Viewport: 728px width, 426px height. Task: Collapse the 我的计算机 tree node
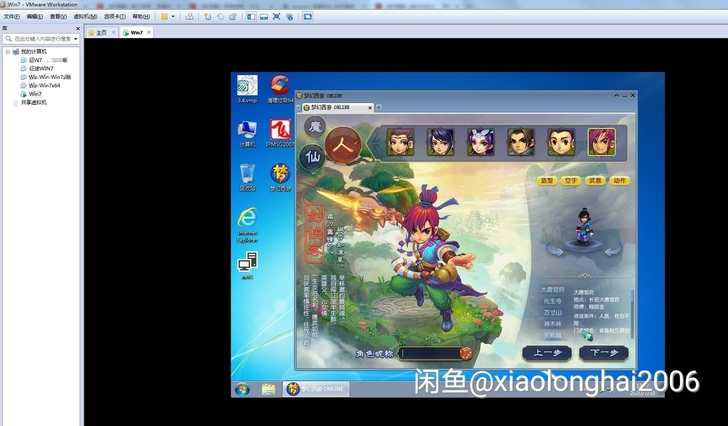(x=6, y=51)
